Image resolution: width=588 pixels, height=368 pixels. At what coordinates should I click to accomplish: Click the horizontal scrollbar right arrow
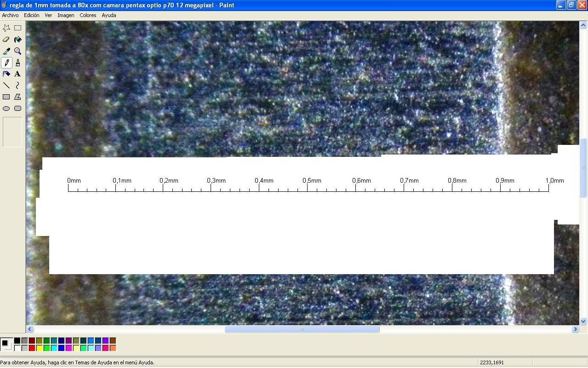tap(575, 329)
